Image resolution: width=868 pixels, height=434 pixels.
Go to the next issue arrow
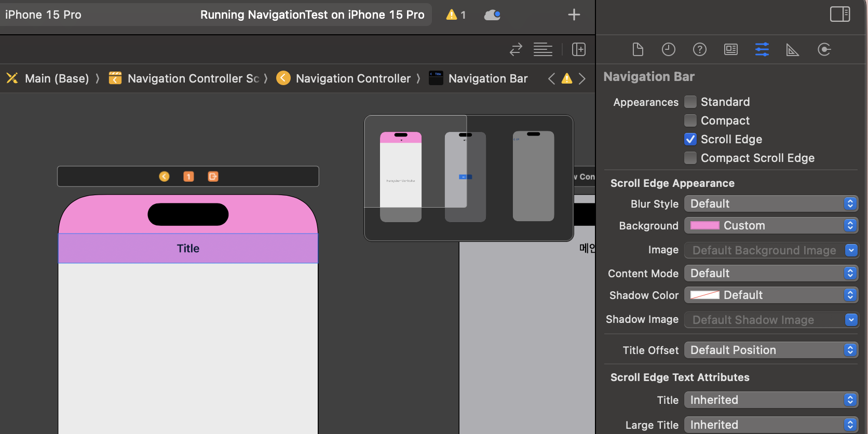pos(582,78)
